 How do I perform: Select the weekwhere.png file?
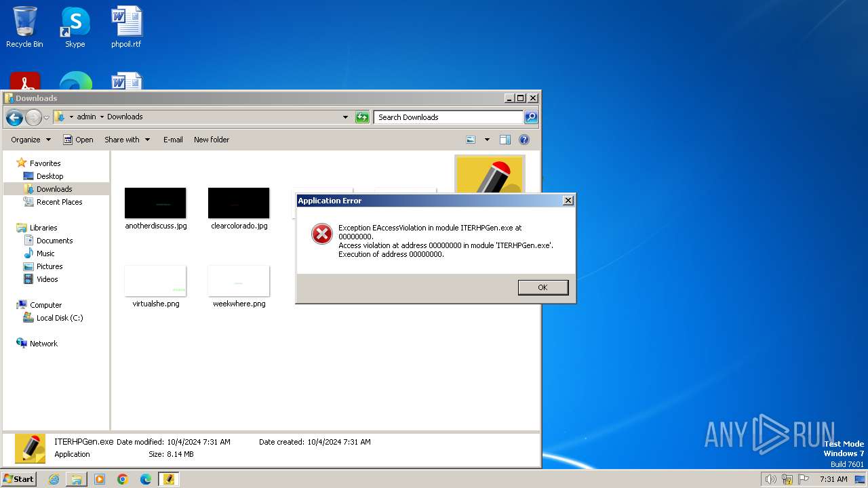[239, 286]
